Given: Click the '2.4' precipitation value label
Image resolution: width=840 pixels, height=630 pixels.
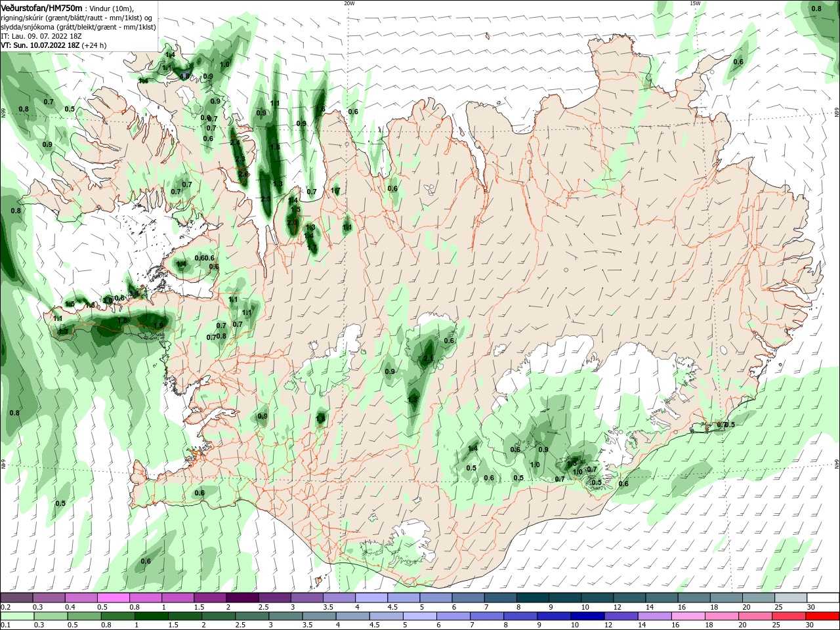Looking at the screenshot, I should pyautogui.click(x=235, y=142).
